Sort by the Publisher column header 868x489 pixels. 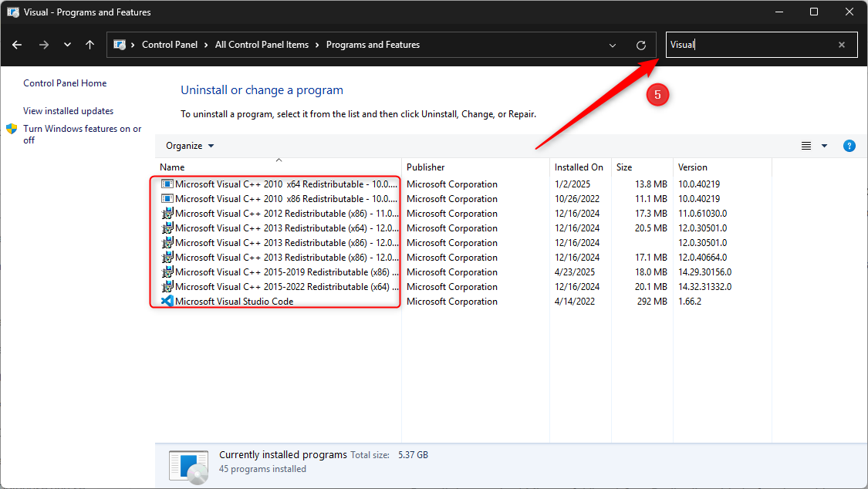pos(475,167)
